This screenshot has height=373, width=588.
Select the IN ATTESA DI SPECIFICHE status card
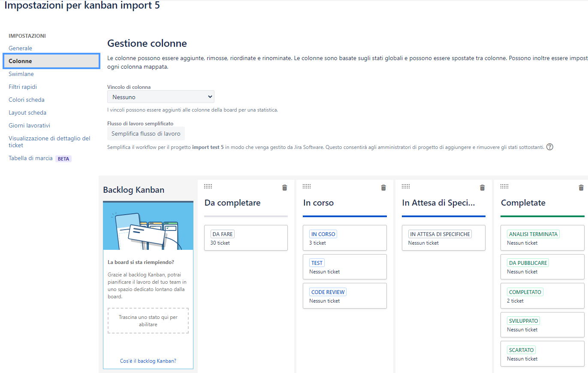tap(443, 238)
